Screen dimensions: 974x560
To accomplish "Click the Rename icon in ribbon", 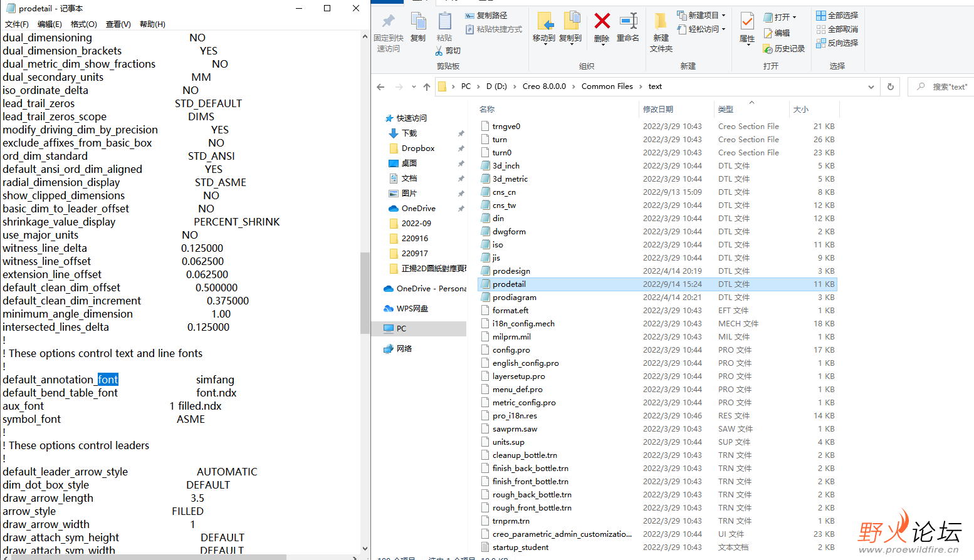I will (x=628, y=21).
